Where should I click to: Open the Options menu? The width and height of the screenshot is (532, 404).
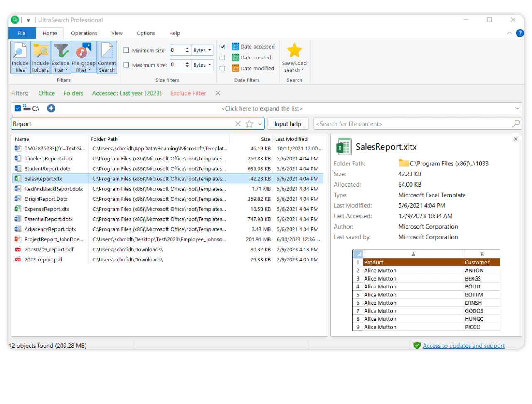coord(145,33)
